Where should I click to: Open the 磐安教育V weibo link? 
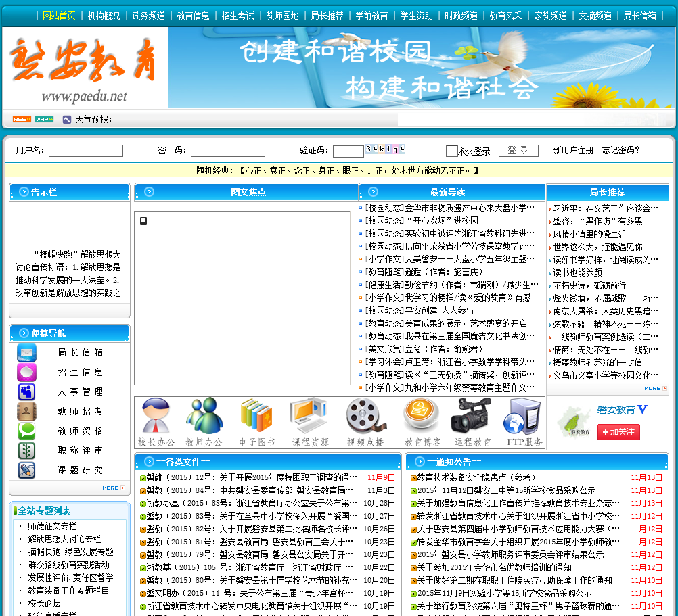[622, 410]
